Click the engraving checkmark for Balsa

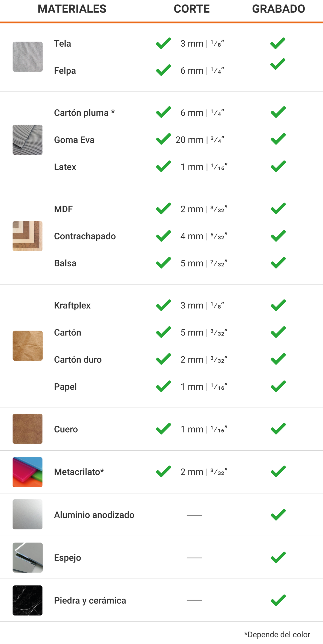tap(278, 263)
